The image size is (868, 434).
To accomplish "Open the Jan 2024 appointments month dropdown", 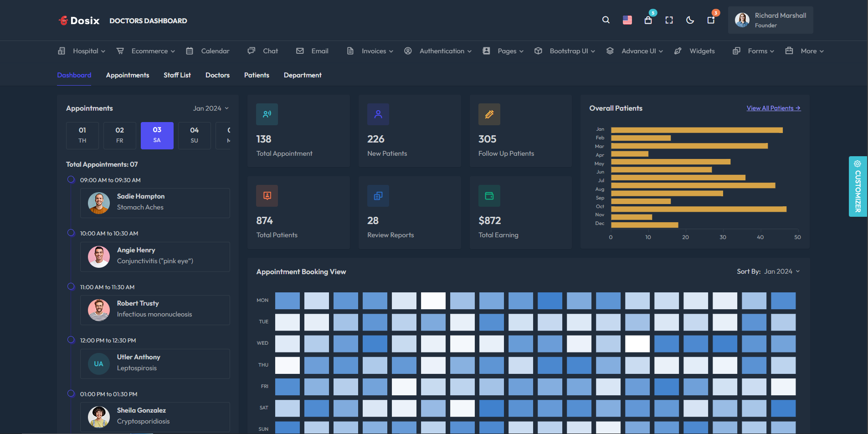I will click(211, 108).
